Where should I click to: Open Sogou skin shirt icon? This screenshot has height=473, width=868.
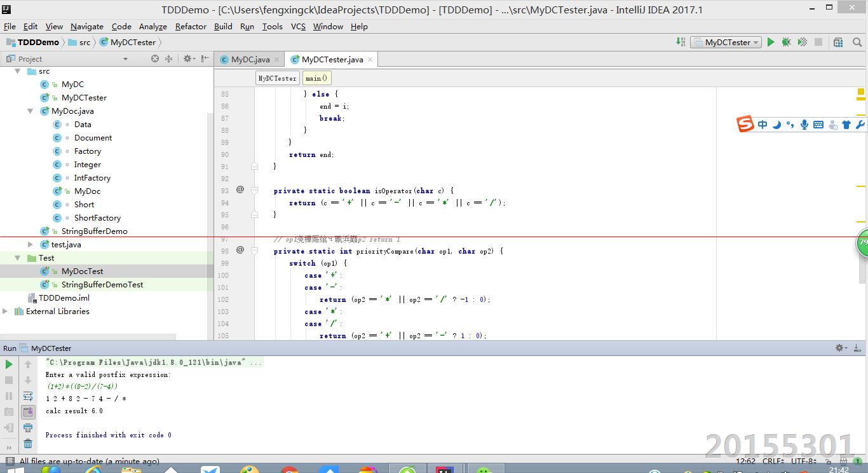click(x=846, y=125)
